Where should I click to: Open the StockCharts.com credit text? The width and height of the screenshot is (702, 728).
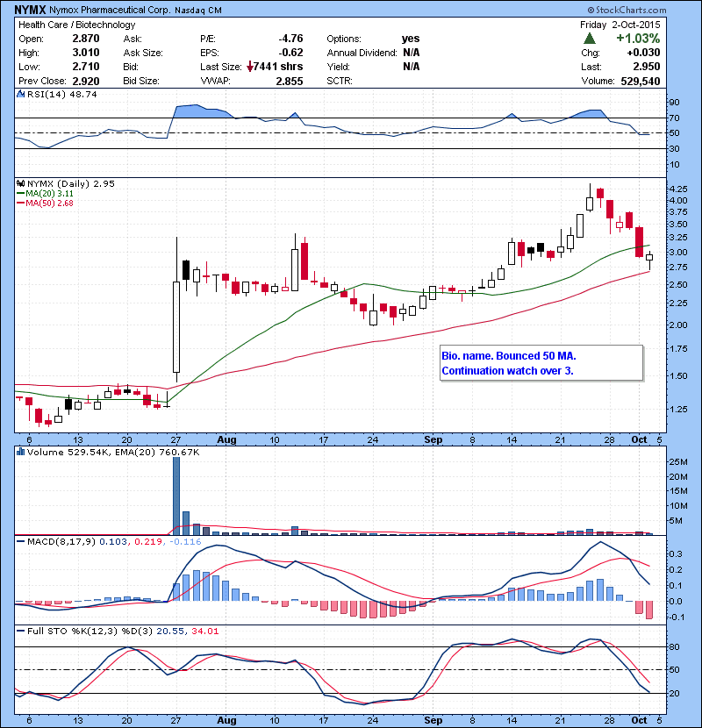(x=627, y=10)
